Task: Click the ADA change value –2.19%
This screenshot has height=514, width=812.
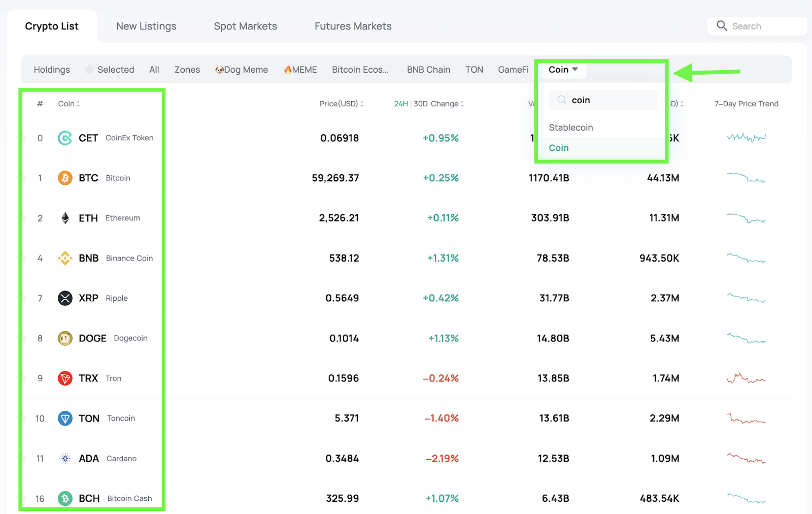Action: pos(442,459)
